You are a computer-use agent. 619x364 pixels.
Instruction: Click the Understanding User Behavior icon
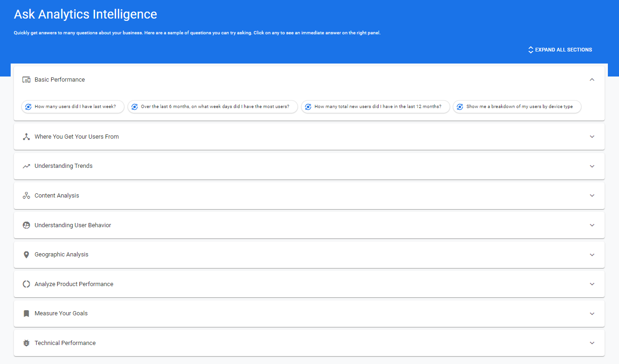(26, 225)
